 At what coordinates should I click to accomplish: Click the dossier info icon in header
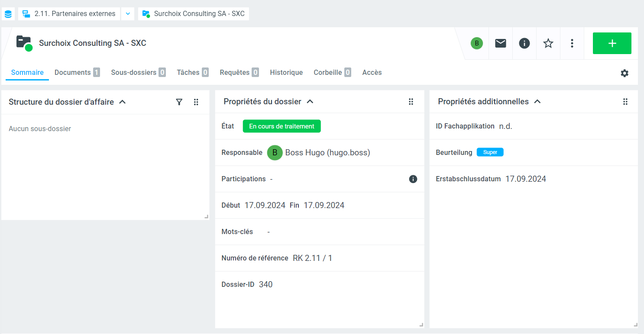coord(524,43)
